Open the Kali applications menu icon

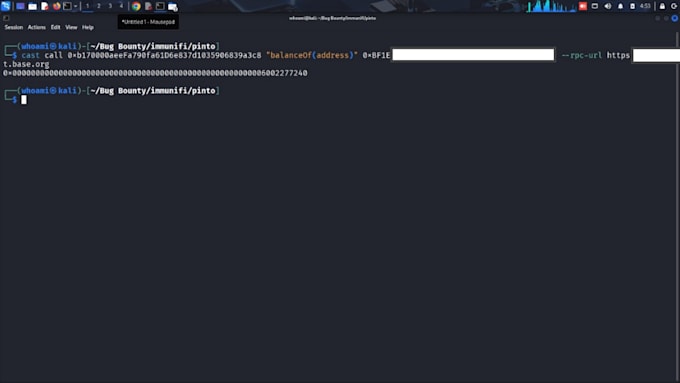coord(6,6)
